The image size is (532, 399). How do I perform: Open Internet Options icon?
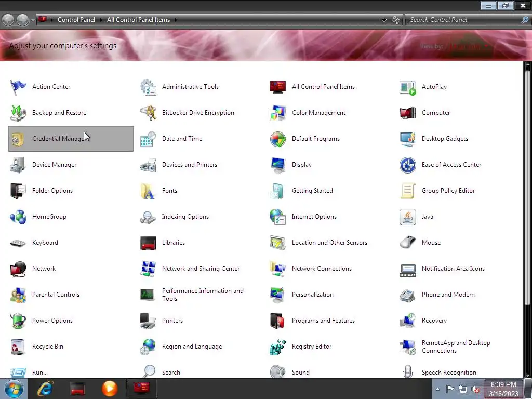tap(278, 217)
